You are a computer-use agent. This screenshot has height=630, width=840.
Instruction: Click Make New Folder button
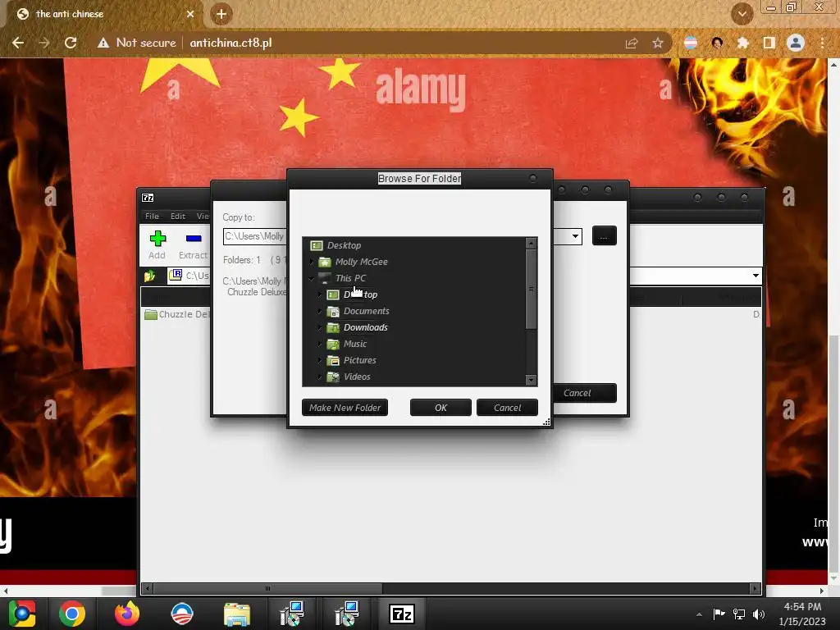pos(345,408)
